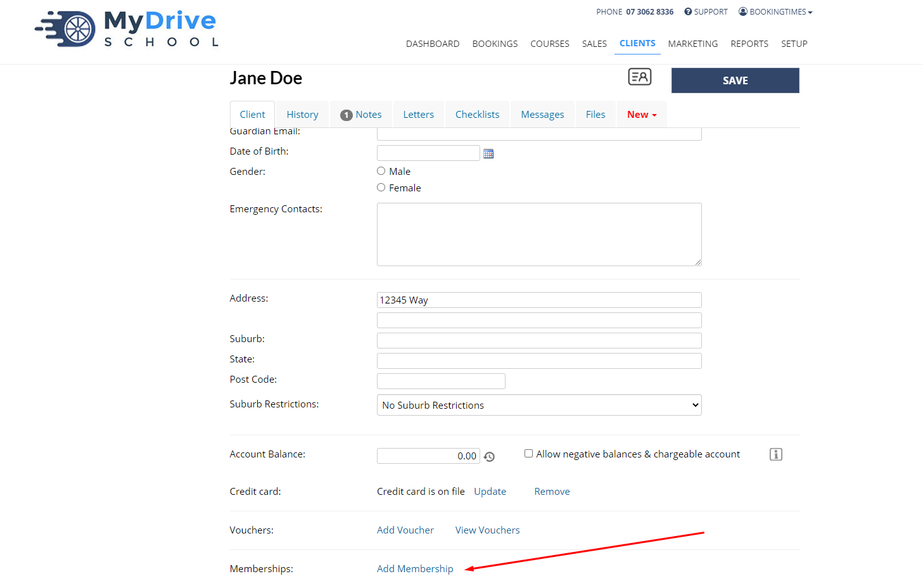Focus the Post Code input field

441,381
